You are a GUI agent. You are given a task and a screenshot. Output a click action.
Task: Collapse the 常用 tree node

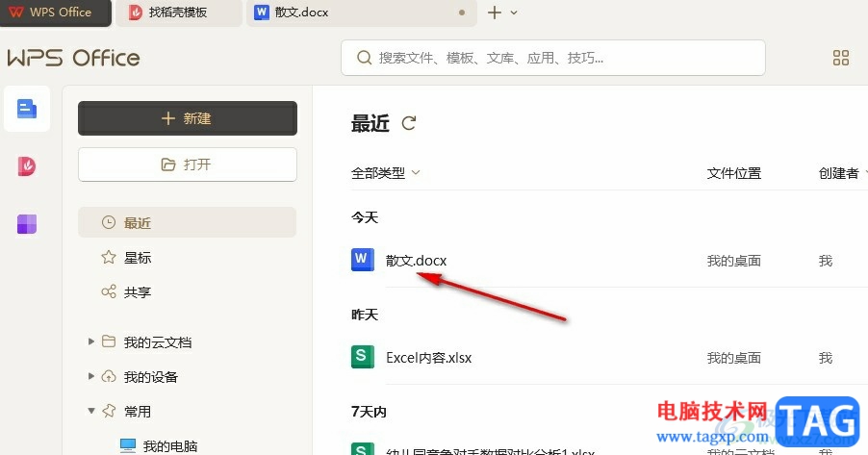(91, 411)
